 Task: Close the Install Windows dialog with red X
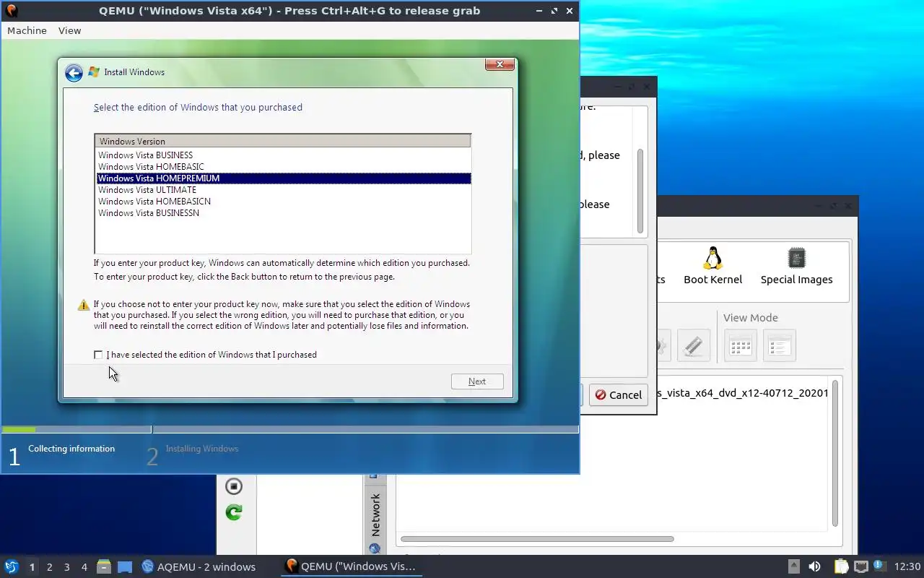click(x=500, y=64)
